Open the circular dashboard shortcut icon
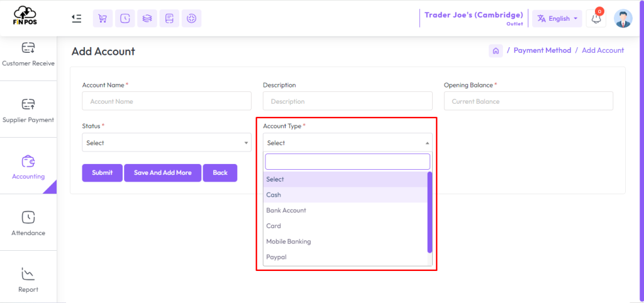Screen dimensions: 644x303 tap(191, 18)
